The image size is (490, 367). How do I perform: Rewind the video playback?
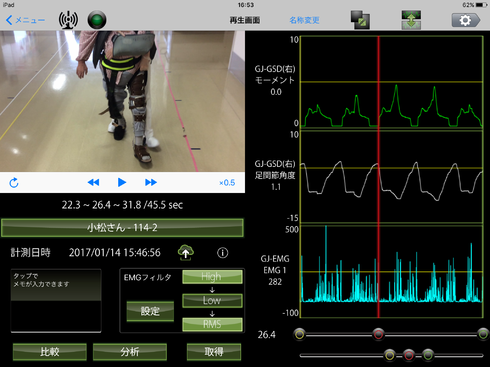click(93, 182)
